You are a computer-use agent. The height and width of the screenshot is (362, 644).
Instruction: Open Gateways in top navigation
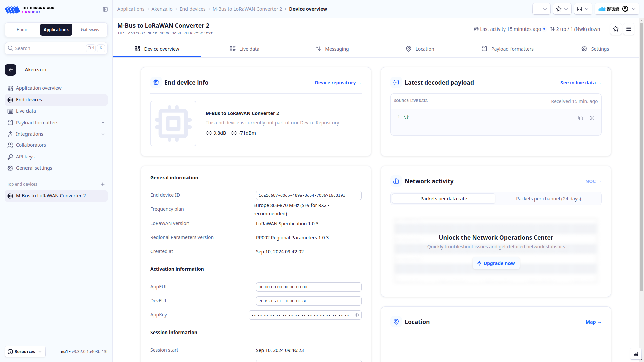click(x=90, y=30)
